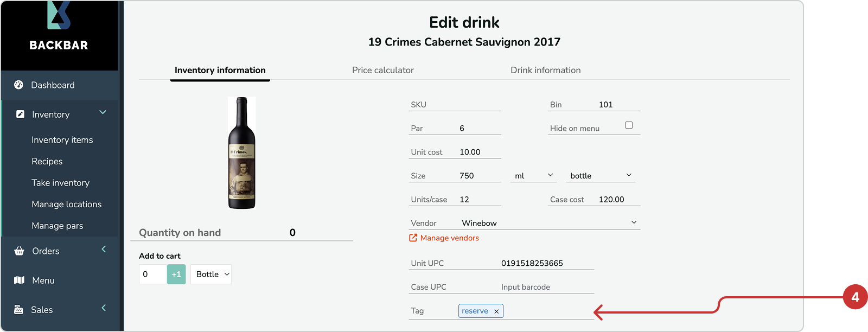Click the Menu book icon
Screen dimensions: 868x332
[x=20, y=280]
